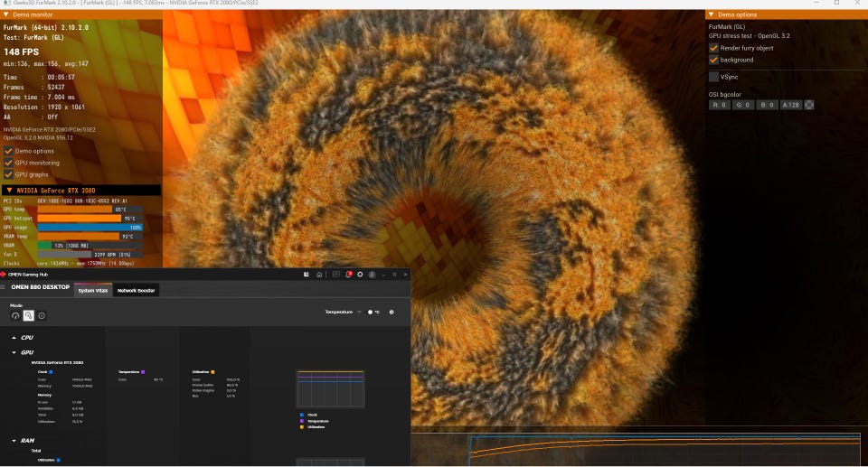Select the first performance mode icon
The height and width of the screenshot is (467, 868).
(15, 315)
